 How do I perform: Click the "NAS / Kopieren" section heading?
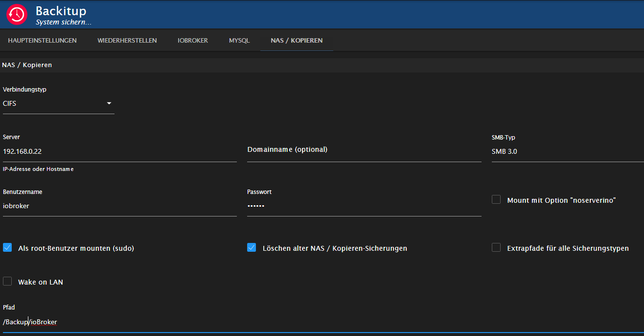27,65
